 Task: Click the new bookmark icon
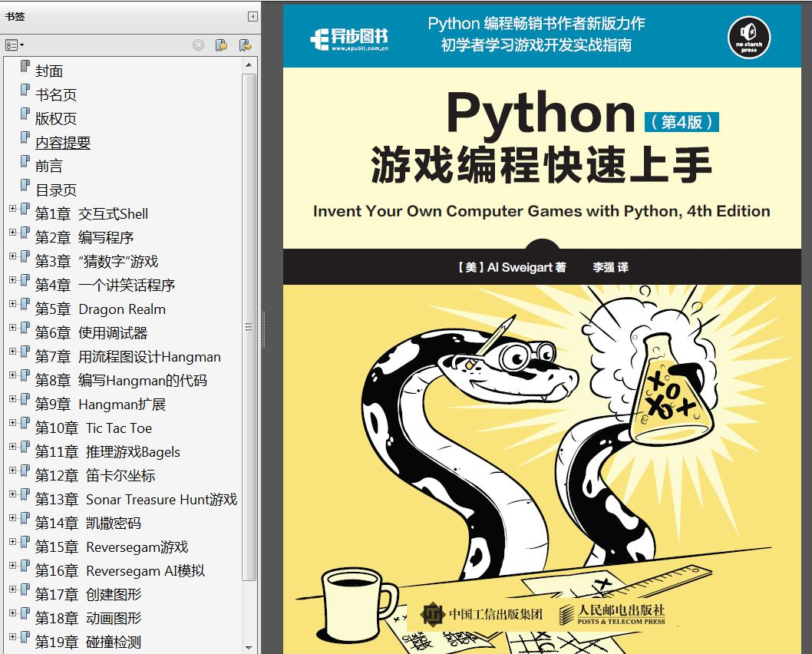pyautogui.click(x=222, y=45)
